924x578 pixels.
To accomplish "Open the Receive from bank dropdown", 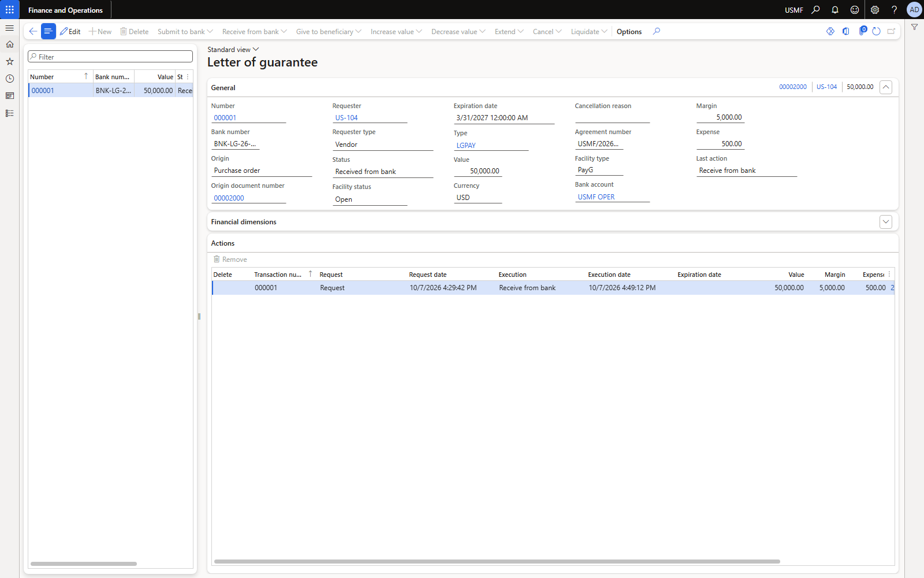I will tap(255, 31).
